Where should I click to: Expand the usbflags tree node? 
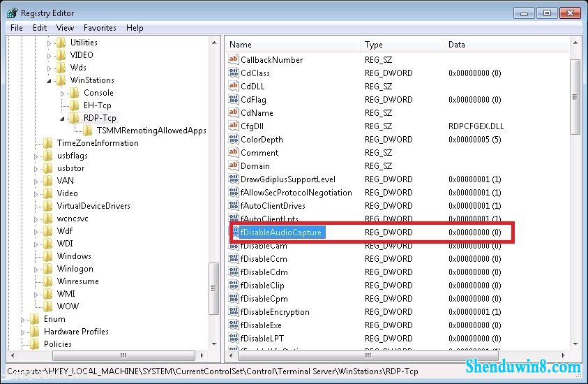tap(36, 156)
